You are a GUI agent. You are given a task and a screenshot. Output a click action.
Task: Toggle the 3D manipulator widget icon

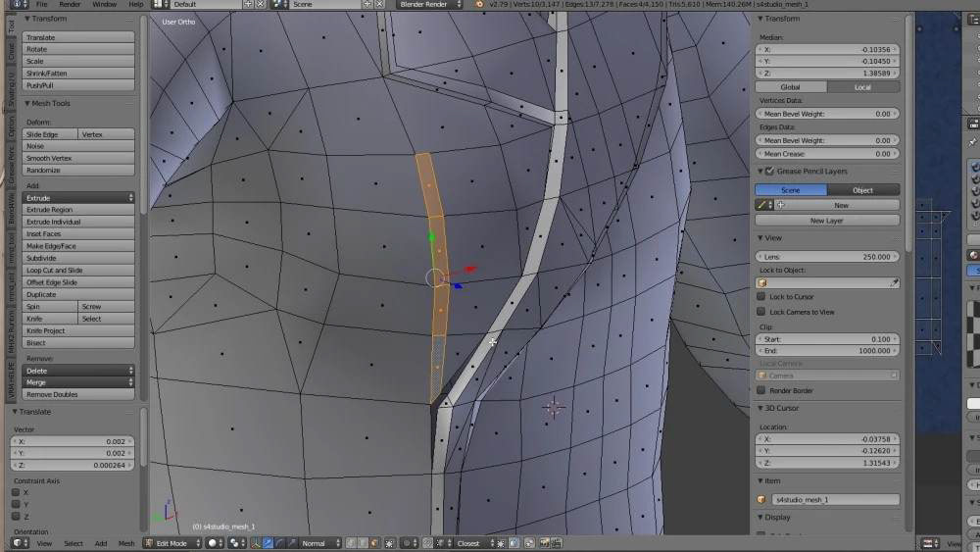pyautogui.click(x=256, y=543)
